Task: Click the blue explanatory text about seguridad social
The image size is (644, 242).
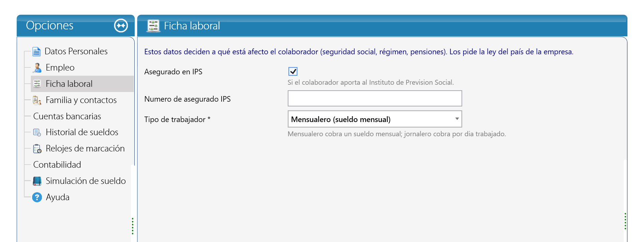Action: pos(359,52)
